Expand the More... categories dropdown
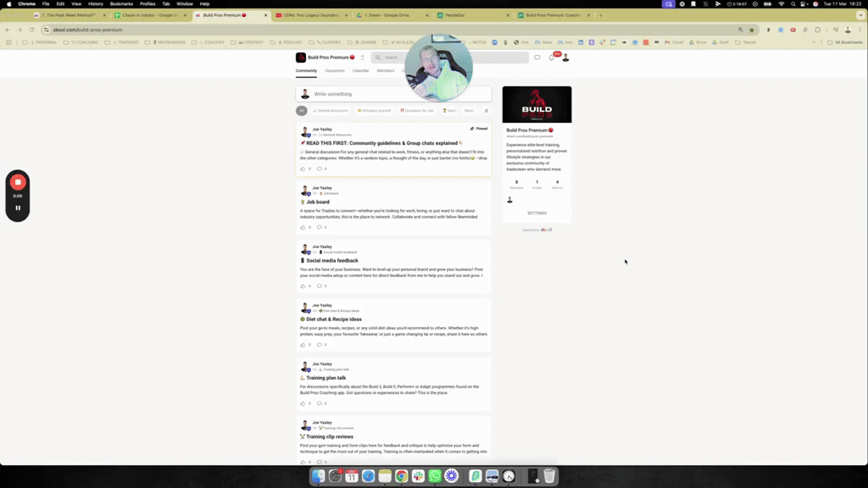 [x=470, y=111]
